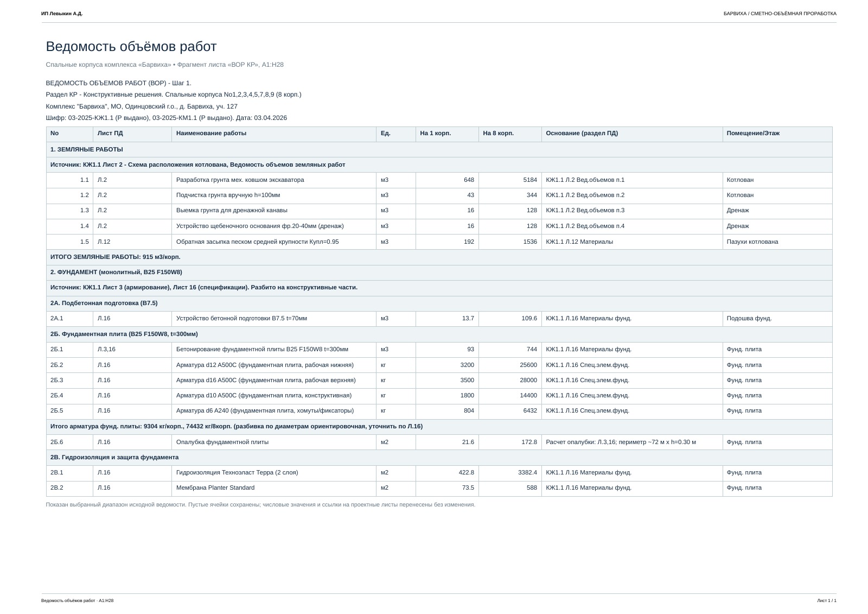Click cell 'Устройство бетонной подготовки B7.5 t=70мм'
Screen dimensions: 868x614
pos(274,319)
